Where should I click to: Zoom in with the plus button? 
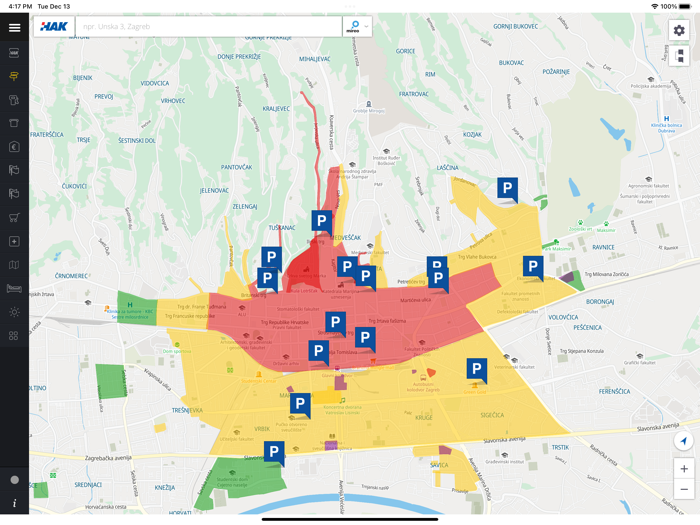click(684, 469)
